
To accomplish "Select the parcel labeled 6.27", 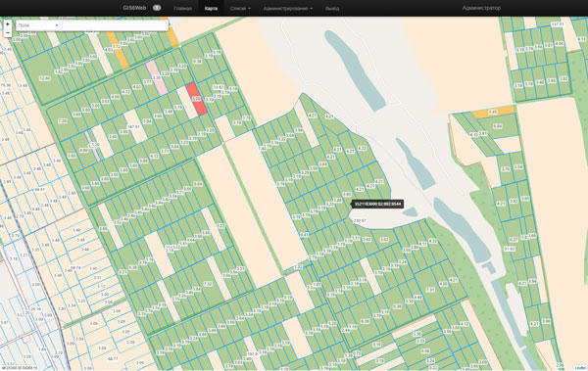I will pyautogui.click(x=513, y=240).
